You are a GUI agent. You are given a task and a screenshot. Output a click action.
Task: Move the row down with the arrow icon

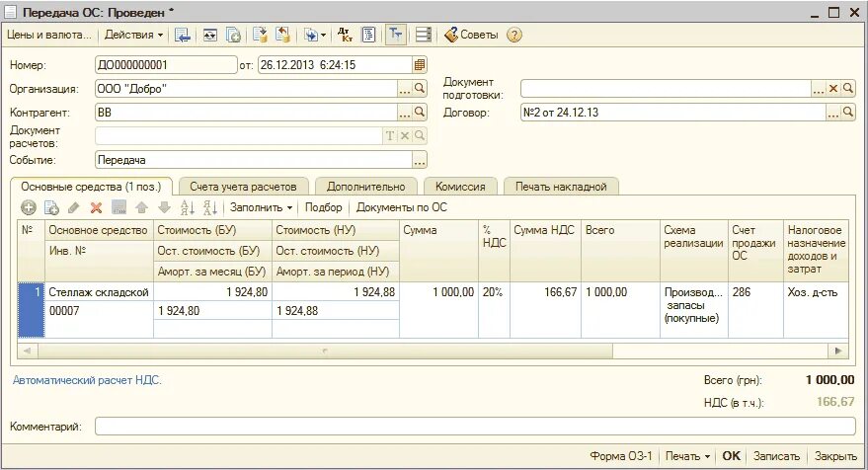coord(164,207)
